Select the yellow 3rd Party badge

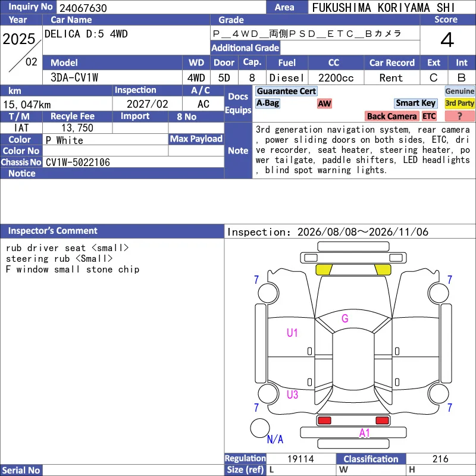click(x=459, y=103)
